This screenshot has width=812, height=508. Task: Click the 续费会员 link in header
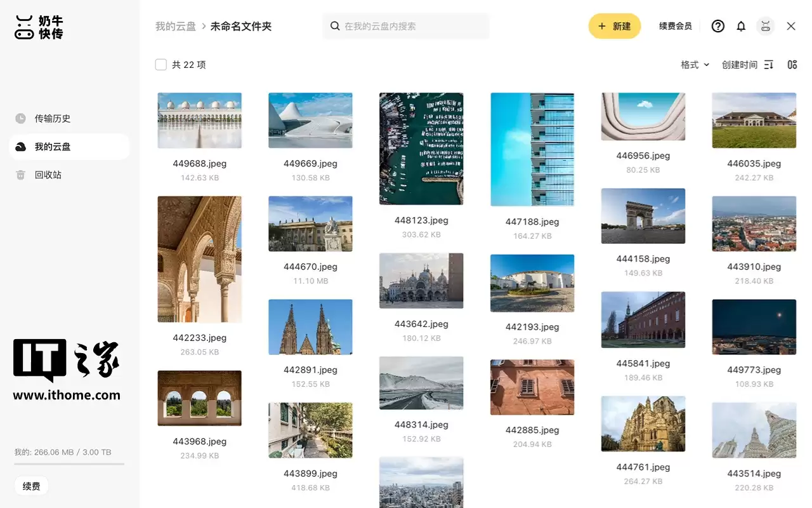coord(675,26)
